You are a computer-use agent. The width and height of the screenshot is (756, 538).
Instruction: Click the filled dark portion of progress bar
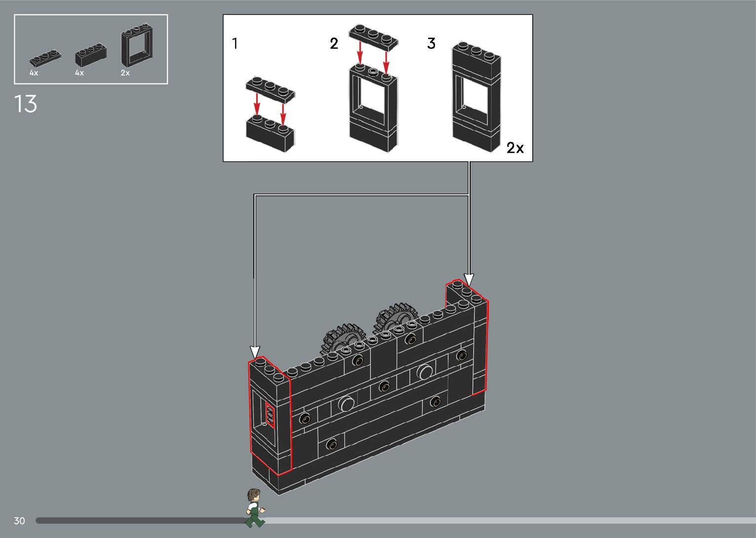click(138, 521)
